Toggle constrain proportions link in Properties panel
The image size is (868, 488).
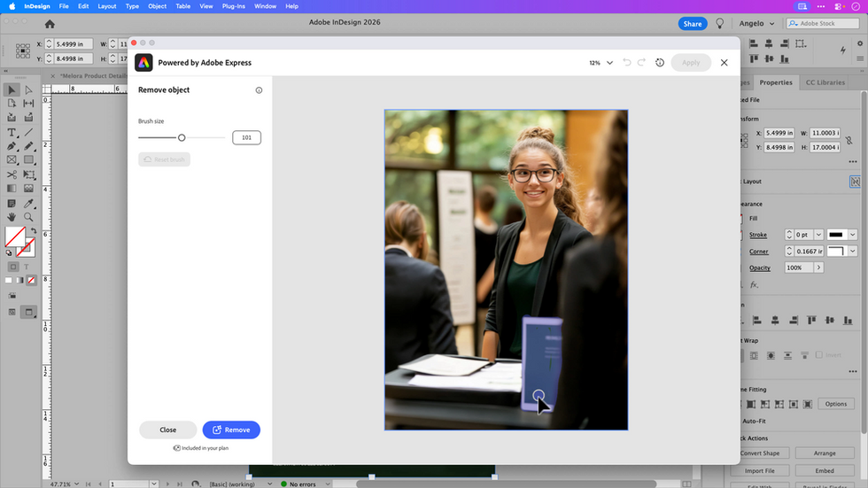click(x=849, y=140)
